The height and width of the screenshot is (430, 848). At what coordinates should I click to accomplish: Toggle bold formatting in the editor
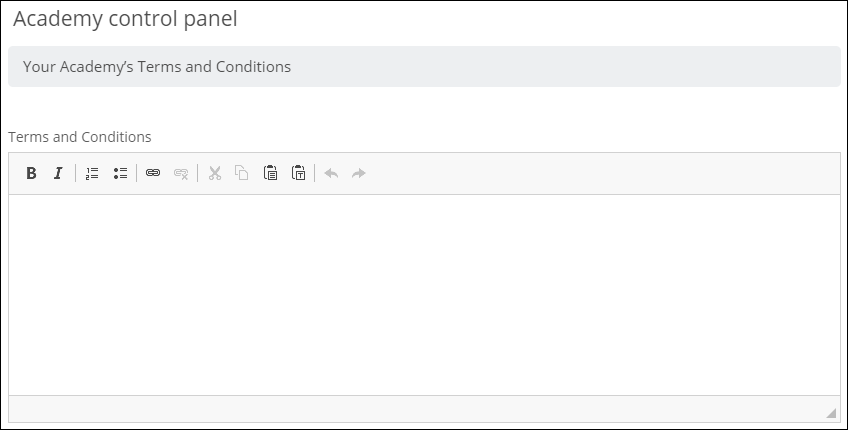[31, 173]
